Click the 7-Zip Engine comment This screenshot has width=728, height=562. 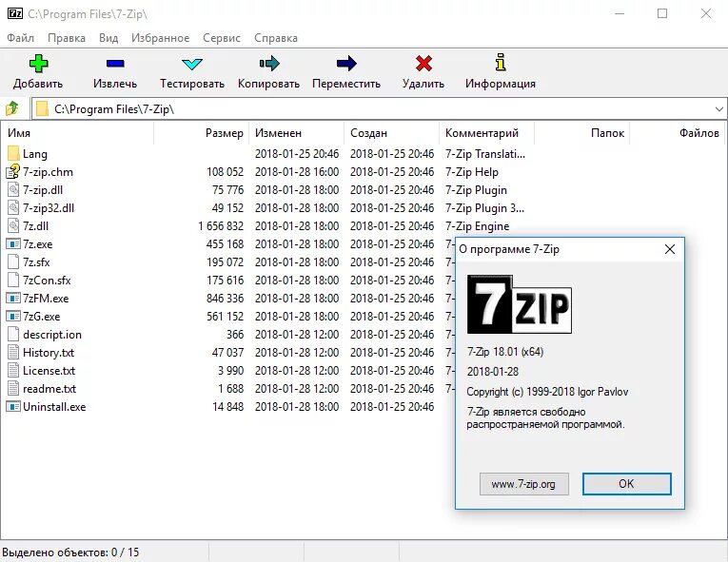(x=478, y=226)
